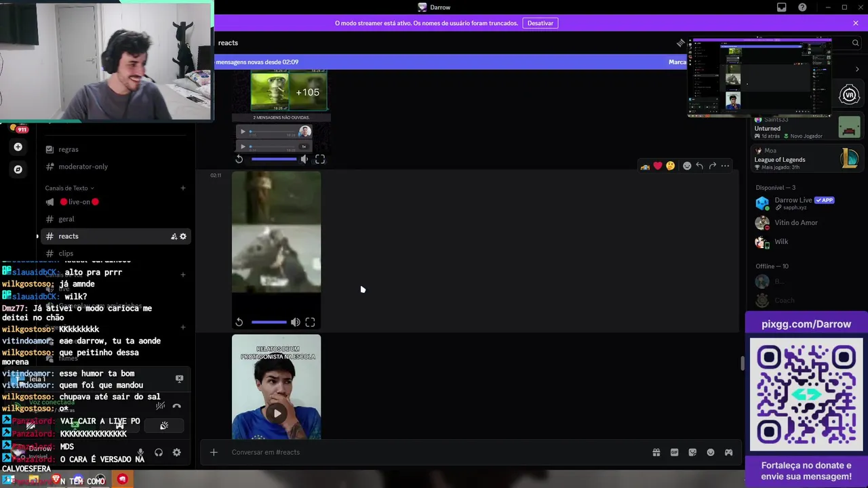Open the Discord help icon
Viewport: 868px width, 488px height.
pos(802,7)
